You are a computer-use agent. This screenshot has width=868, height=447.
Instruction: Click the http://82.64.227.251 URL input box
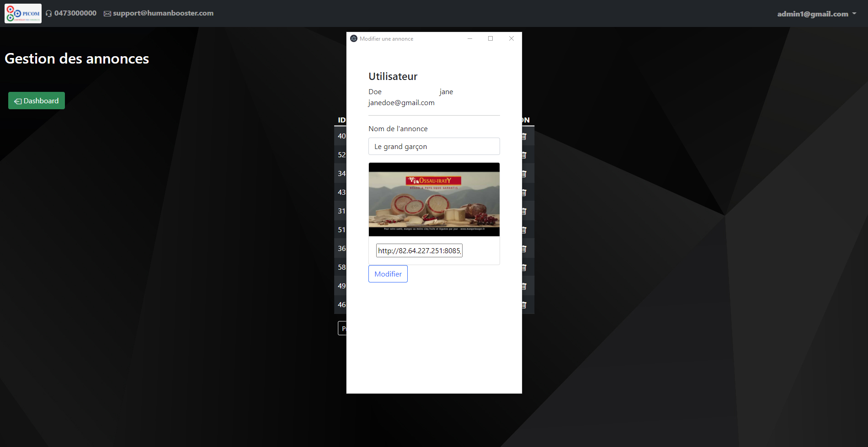(x=419, y=250)
